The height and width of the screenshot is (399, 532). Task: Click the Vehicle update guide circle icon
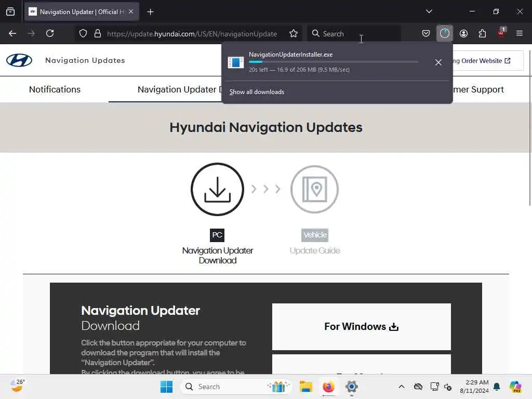tap(314, 189)
